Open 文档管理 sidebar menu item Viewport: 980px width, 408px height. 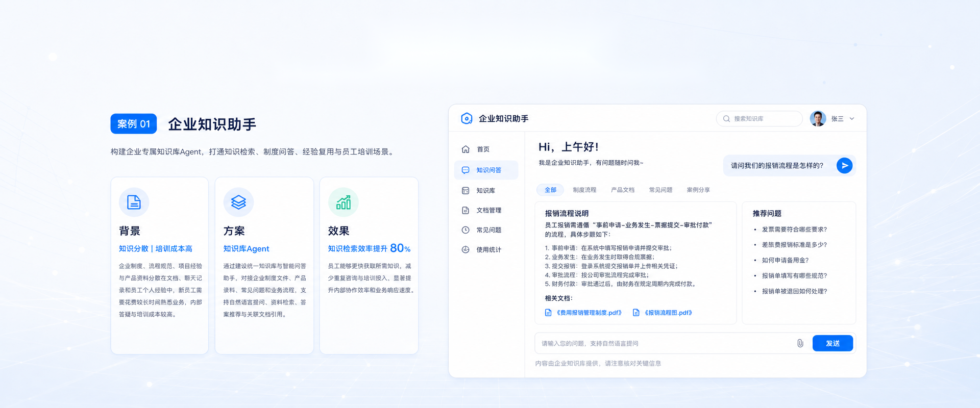(x=486, y=210)
